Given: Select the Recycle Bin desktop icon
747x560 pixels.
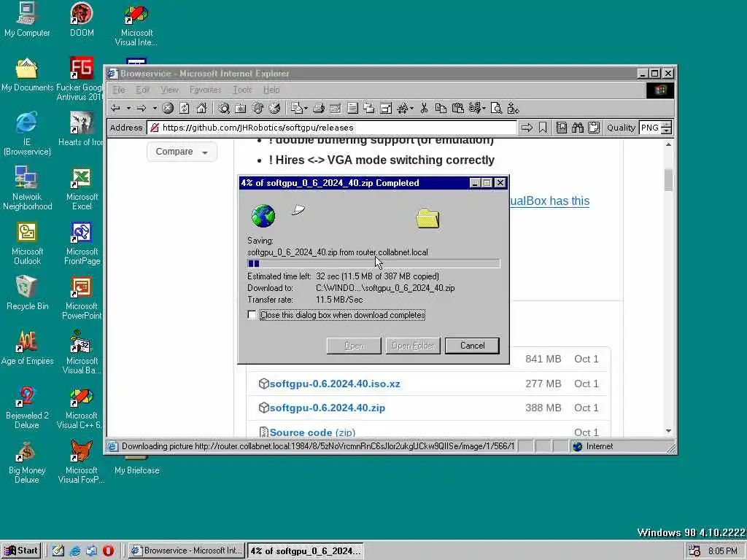Looking at the screenshot, I should pyautogui.click(x=27, y=293).
